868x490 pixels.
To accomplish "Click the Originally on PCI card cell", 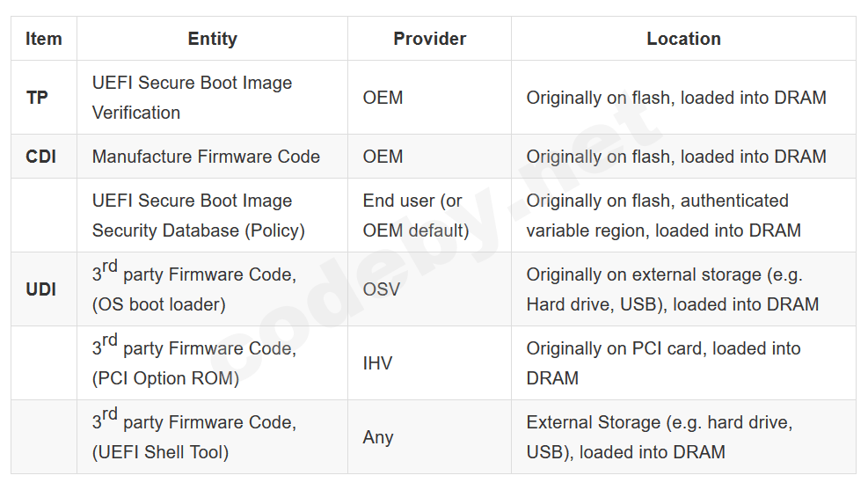I will pos(664,363).
